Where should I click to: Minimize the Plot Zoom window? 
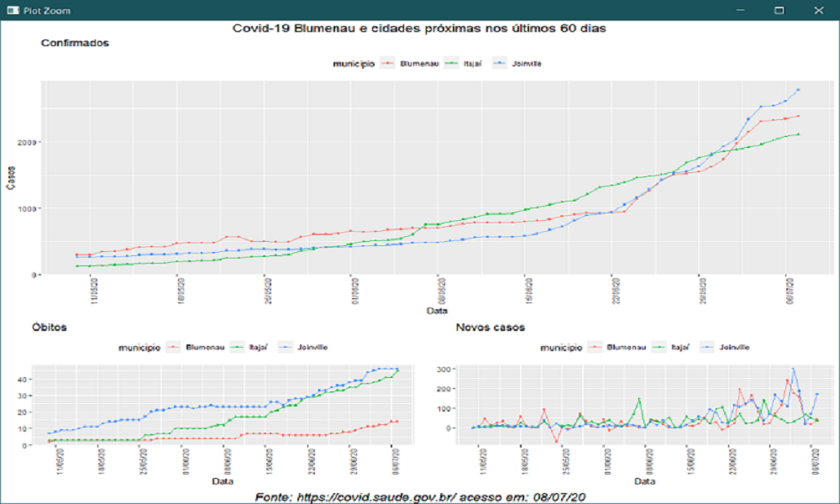pyautogui.click(x=740, y=10)
